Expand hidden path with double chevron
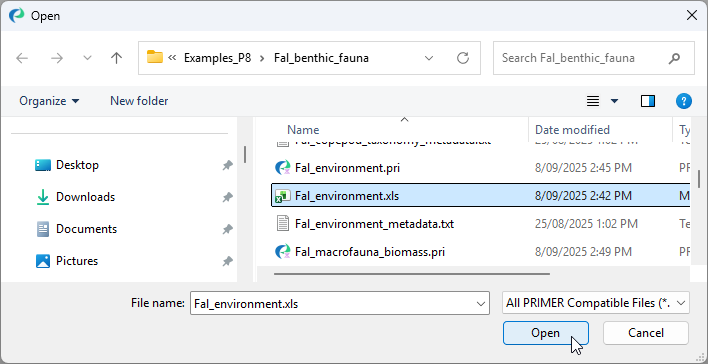Image resolution: width=708 pixels, height=364 pixels. 172,58
